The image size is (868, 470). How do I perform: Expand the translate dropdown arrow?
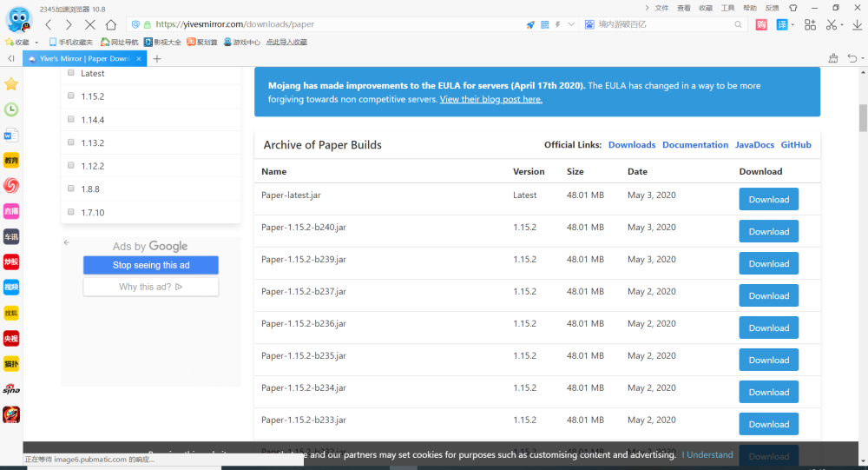click(x=792, y=25)
